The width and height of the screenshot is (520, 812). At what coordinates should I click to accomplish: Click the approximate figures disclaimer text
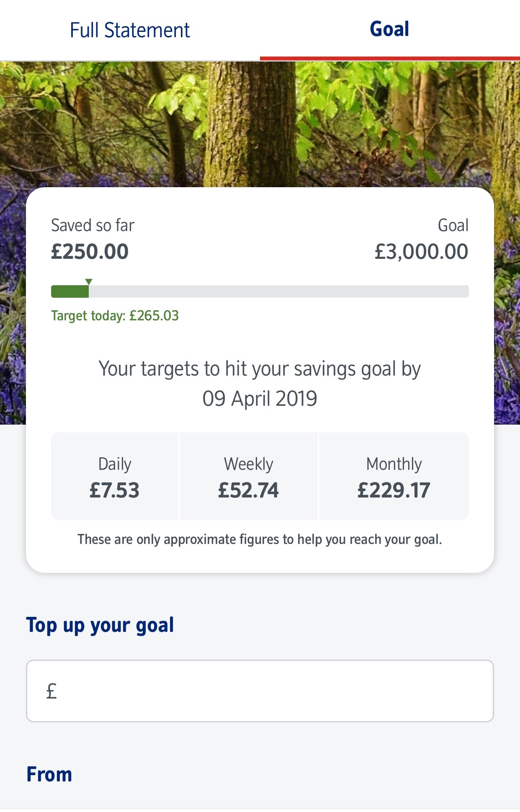pyautogui.click(x=260, y=539)
